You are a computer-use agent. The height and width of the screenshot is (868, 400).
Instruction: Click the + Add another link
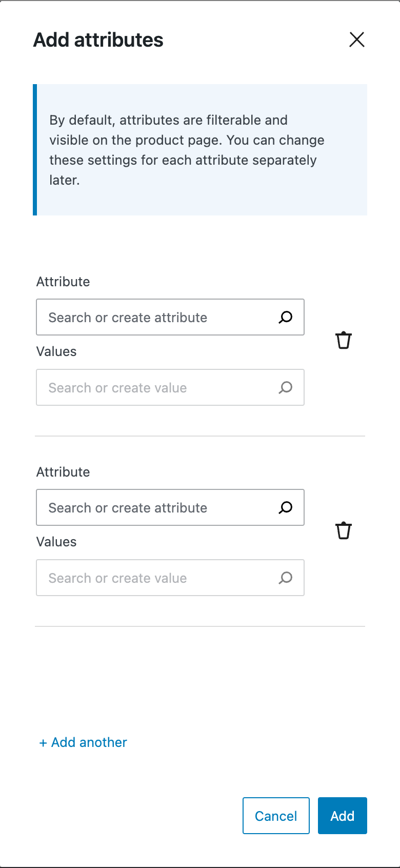[83, 742]
